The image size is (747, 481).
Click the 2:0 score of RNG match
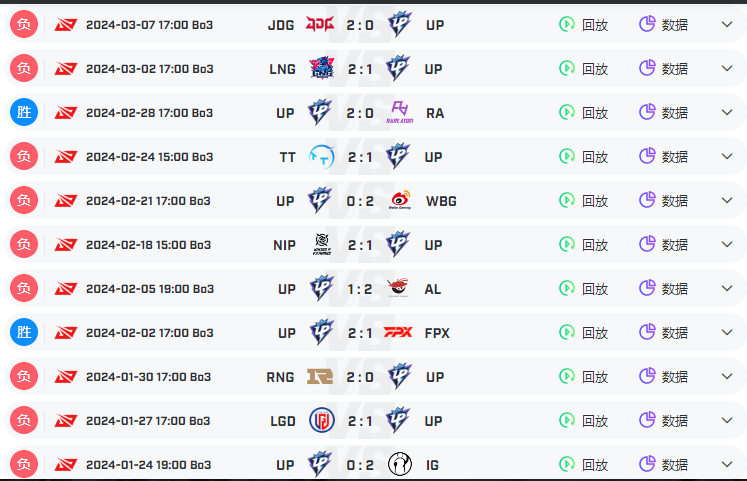360,377
